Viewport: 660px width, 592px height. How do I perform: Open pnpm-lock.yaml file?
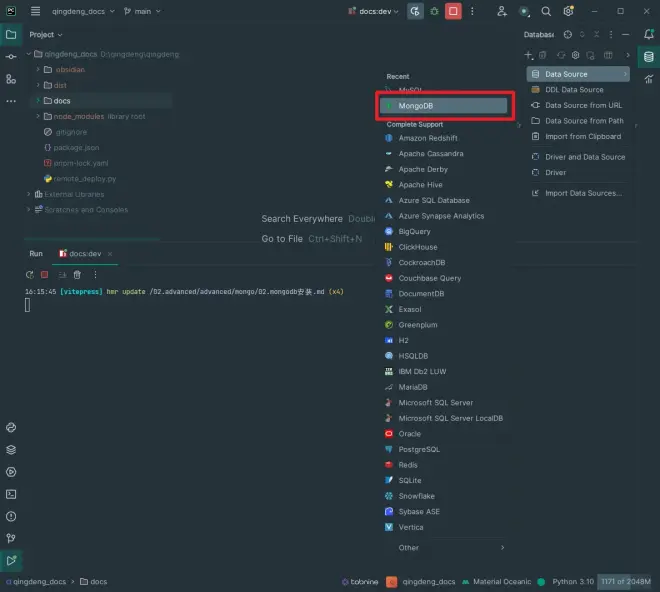pyautogui.click(x=80, y=163)
